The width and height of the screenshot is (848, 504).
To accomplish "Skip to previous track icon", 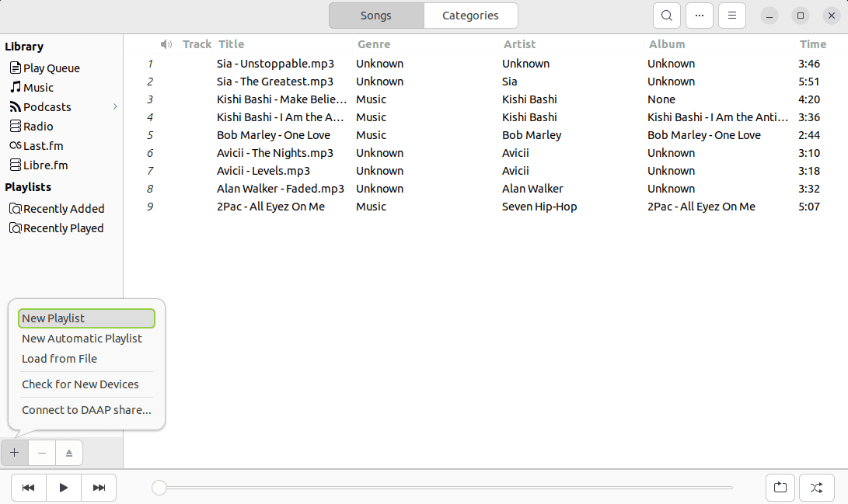I will [28, 487].
